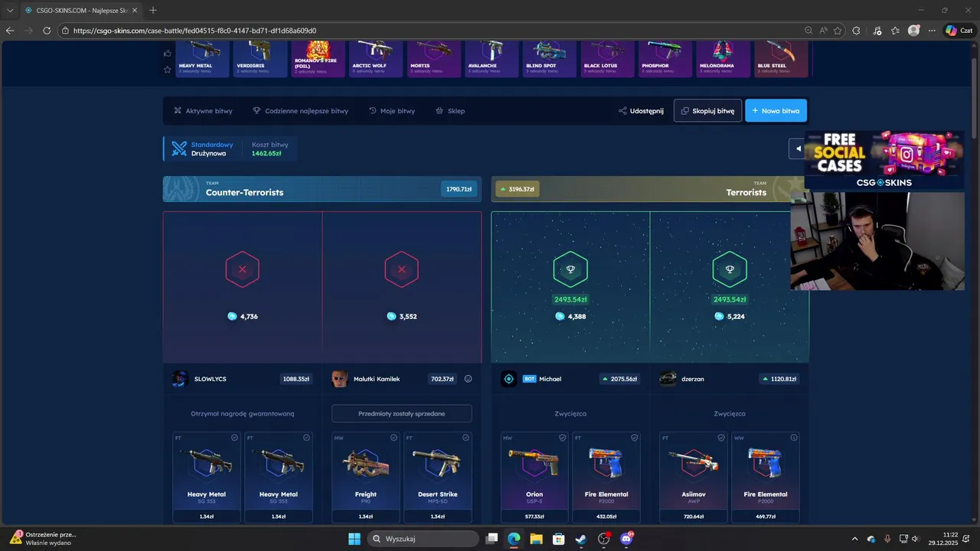This screenshot has height=551, width=980.
Task: Open Heavy Metal live drop card
Action: 202,59
